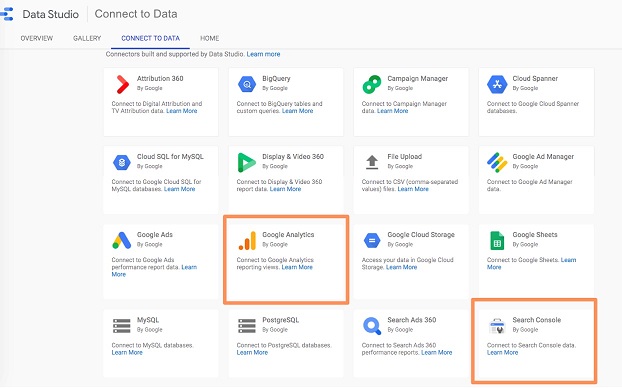Click the Cloud Spanner hexagon icon
This screenshot has height=388, width=622.
[x=497, y=84]
